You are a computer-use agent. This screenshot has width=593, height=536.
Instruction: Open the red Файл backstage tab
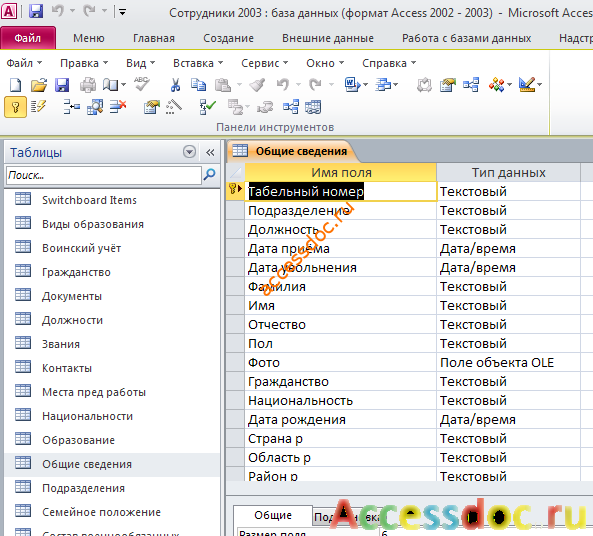(x=28, y=38)
